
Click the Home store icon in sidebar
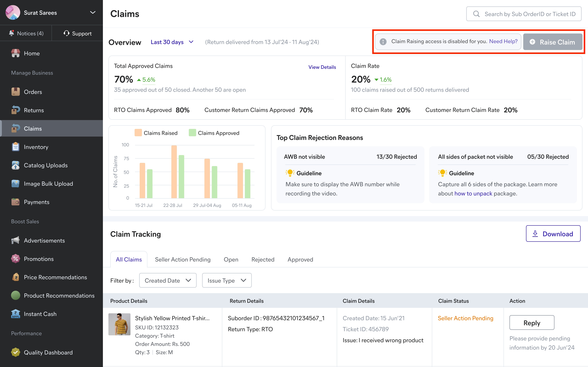coord(16,53)
